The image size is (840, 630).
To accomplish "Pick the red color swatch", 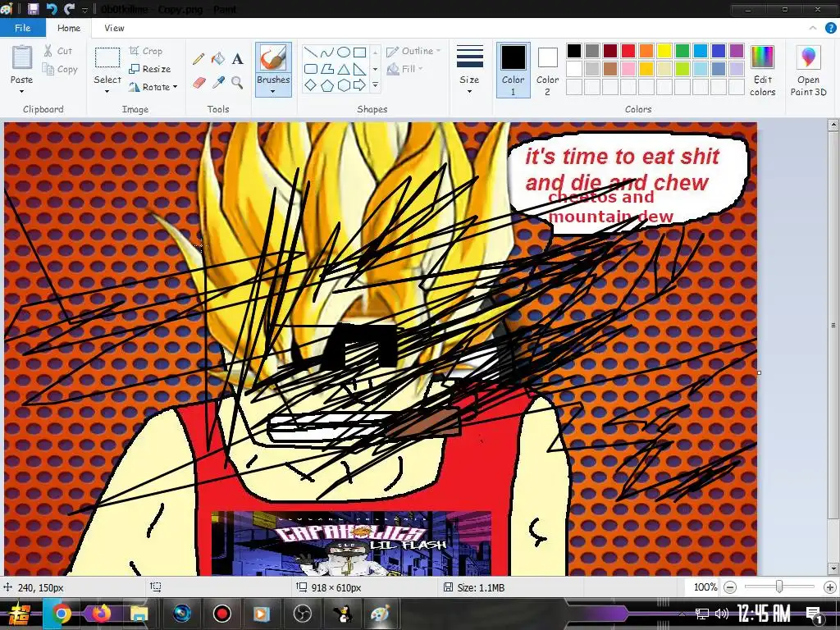I will 628,51.
